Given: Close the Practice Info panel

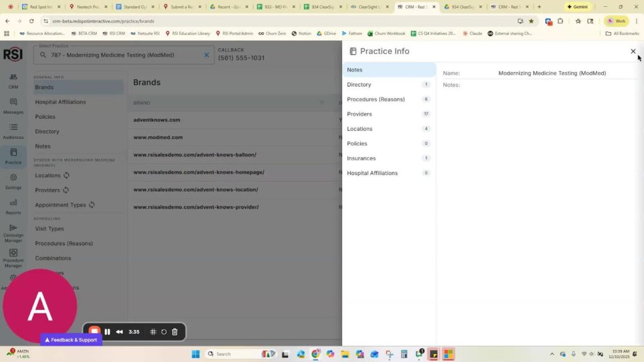Looking at the screenshot, I should [633, 52].
